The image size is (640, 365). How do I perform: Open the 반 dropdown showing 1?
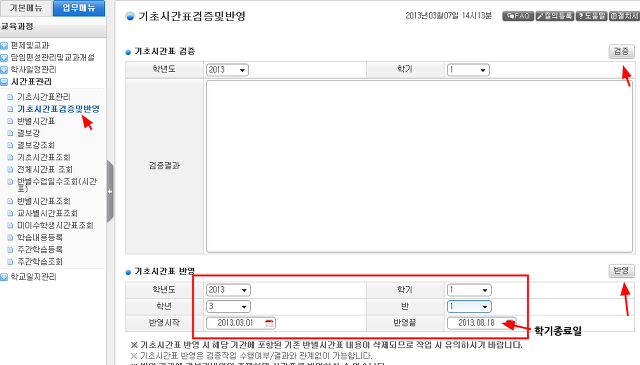tap(469, 306)
